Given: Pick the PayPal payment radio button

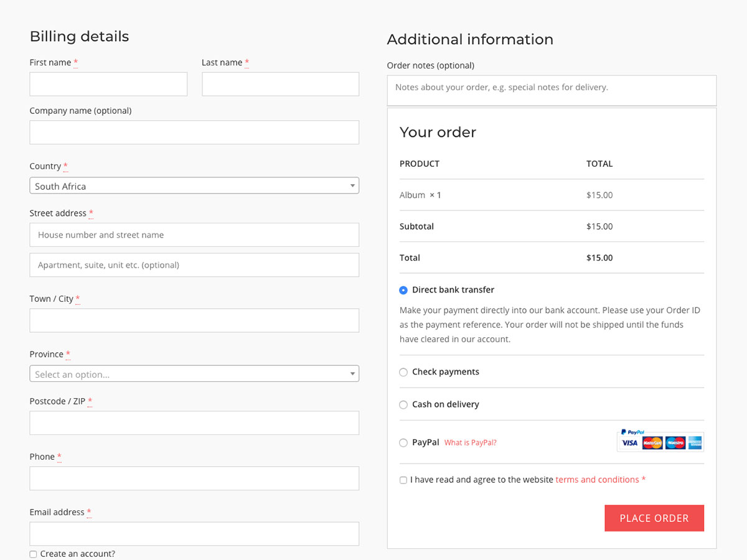Looking at the screenshot, I should pyautogui.click(x=403, y=443).
